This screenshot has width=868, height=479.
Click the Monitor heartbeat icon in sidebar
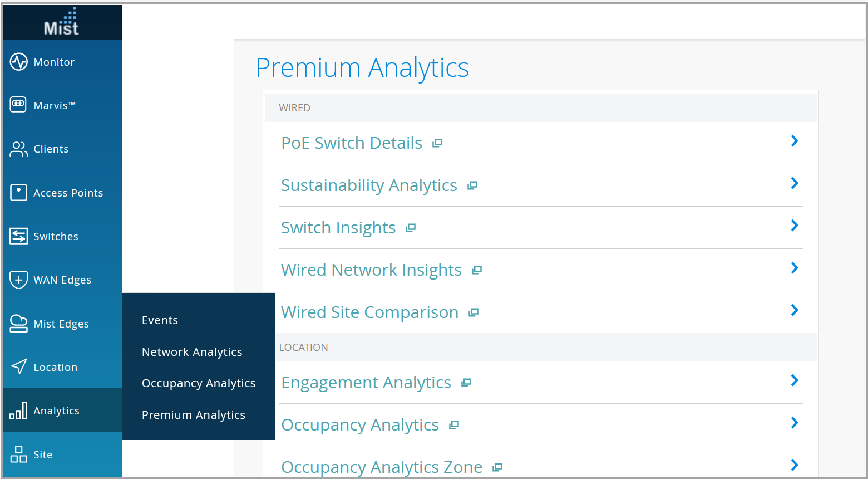tap(18, 62)
